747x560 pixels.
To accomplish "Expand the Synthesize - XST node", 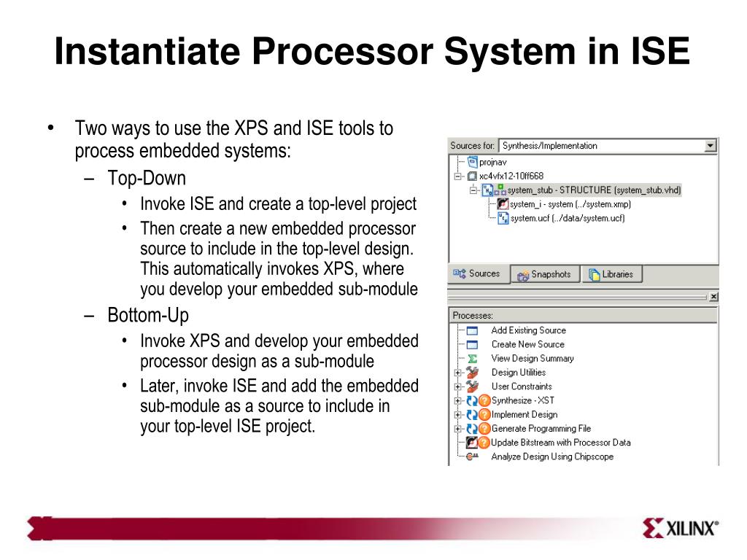I will coord(458,401).
